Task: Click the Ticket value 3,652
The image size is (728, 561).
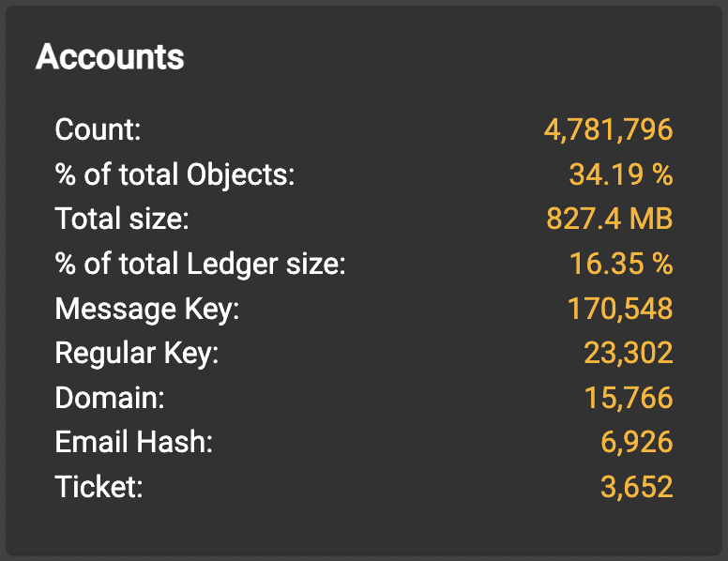Action: pos(636,488)
